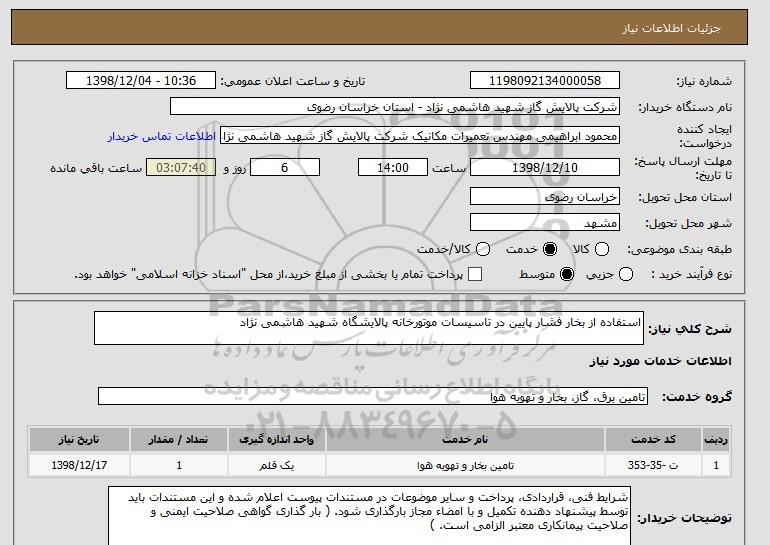Click the کد خدمت column header
Screen dimensions: 770x545
point(653,439)
